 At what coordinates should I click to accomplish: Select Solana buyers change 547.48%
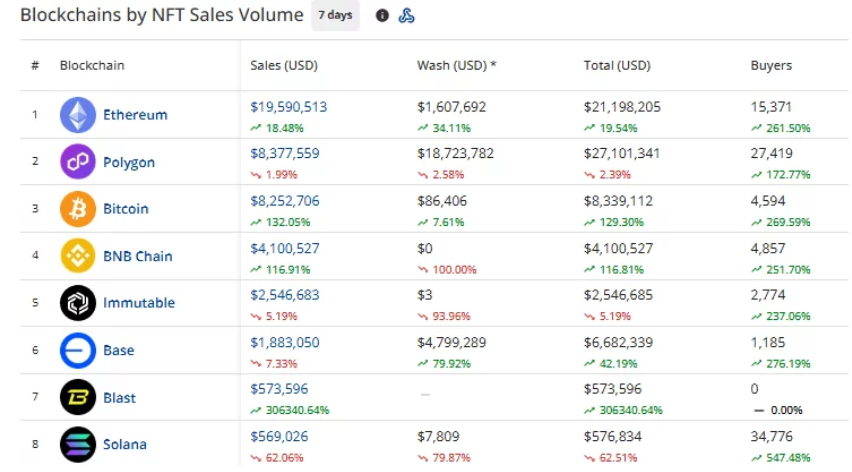click(788, 458)
